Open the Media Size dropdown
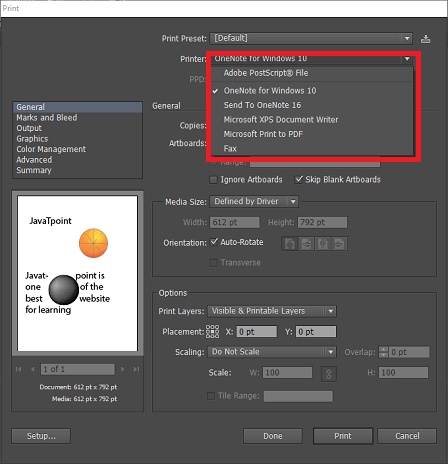Image resolution: width=448 pixels, height=464 pixels. click(x=254, y=201)
